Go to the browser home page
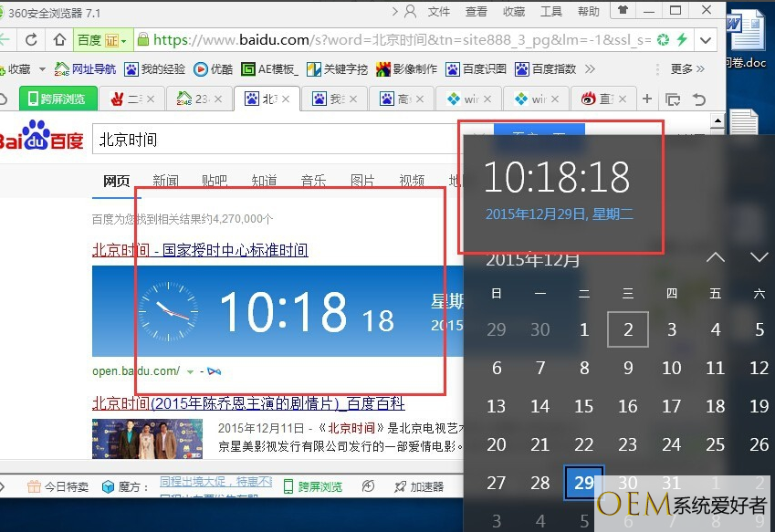 click(59, 40)
